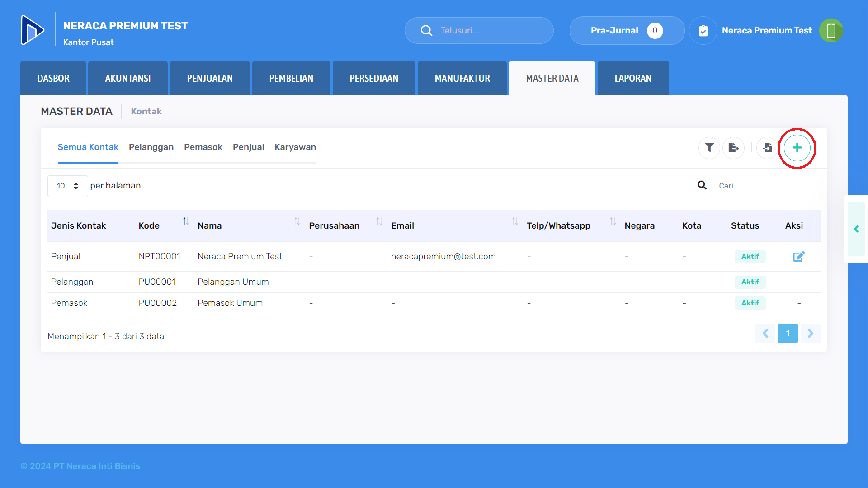
Task: Click code PU00001
Action: [157, 282]
